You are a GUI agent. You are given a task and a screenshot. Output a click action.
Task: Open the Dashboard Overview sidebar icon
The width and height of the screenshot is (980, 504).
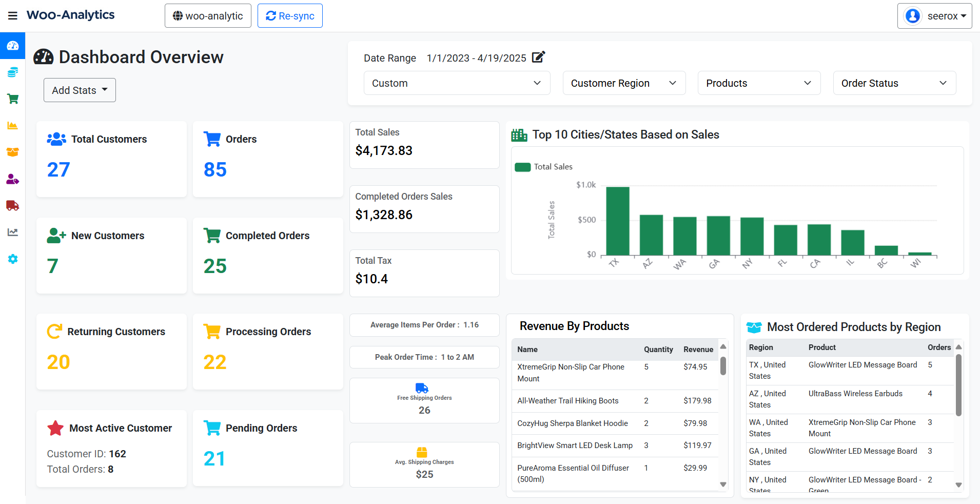(x=12, y=46)
